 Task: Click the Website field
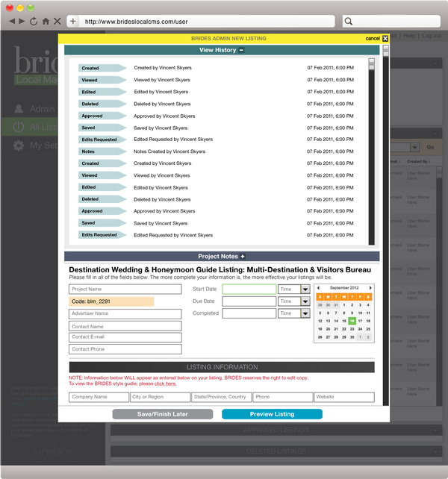click(x=344, y=397)
